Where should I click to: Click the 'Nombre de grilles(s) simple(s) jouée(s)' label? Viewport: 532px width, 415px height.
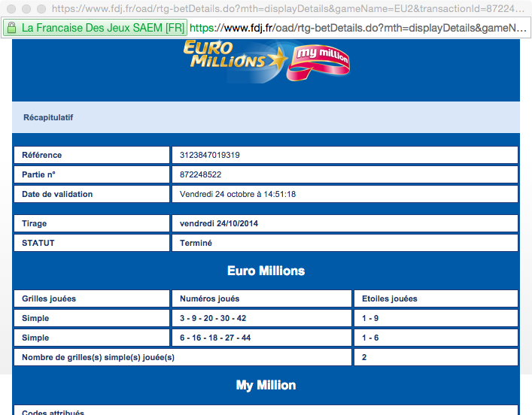[x=98, y=358]
